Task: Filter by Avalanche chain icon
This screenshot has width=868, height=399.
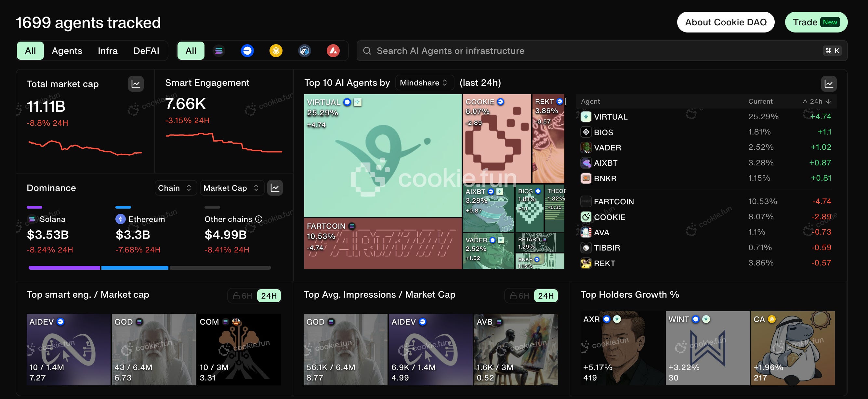Action: pyautogui.click(x=333, y=51)
